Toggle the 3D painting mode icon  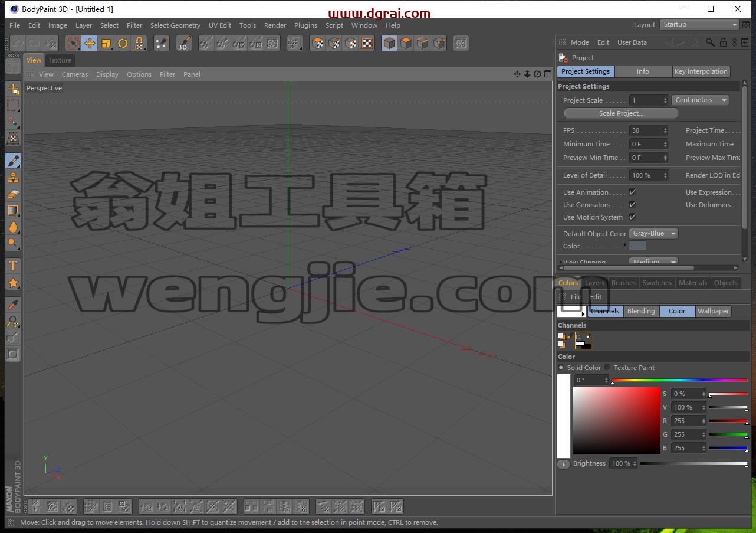coord(183,43)
